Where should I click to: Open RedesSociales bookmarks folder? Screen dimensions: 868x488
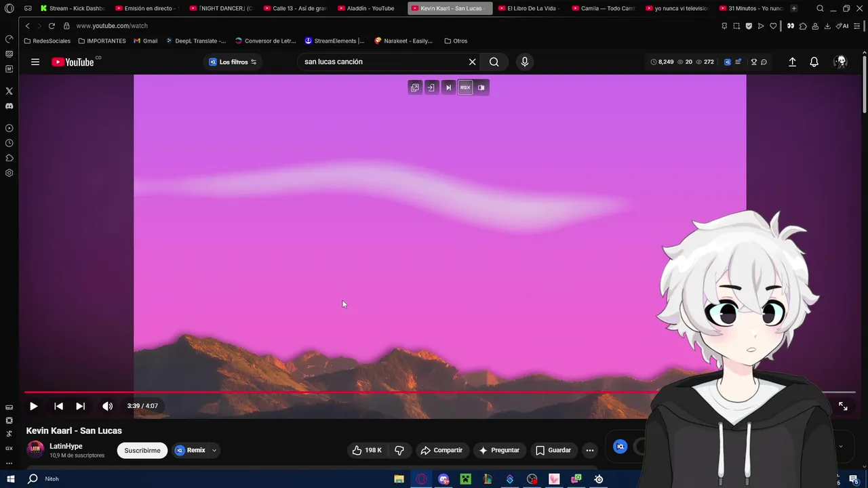click(47, 41)
